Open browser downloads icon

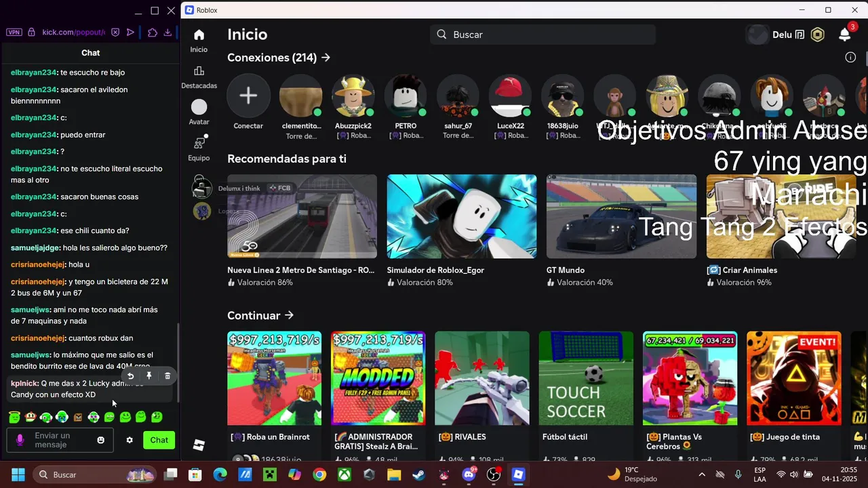(167, 32)
